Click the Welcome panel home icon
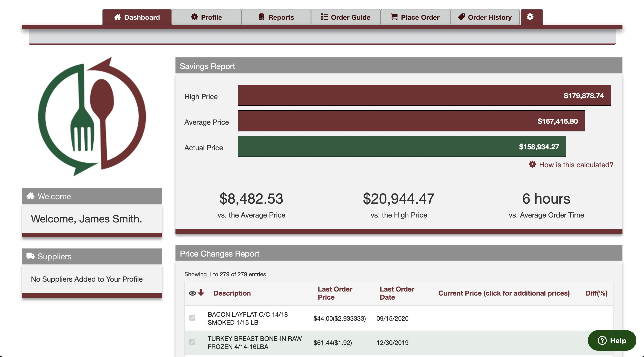Viewport: 644px width, 357px height. (31, 196)
